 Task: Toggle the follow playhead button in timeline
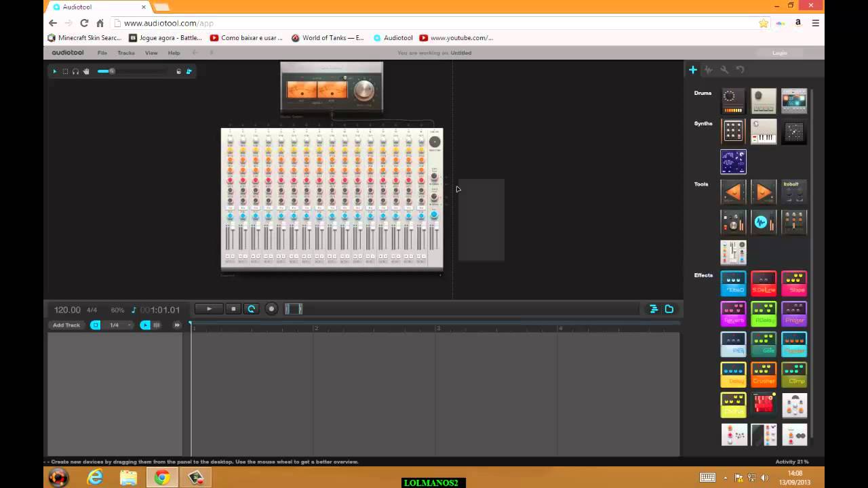(x=145, y=325)
